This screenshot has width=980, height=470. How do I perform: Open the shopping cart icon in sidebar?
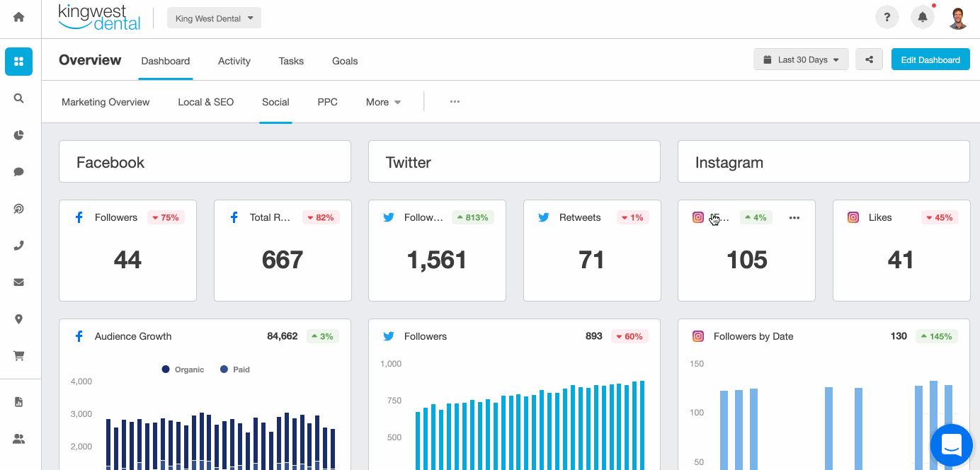[19, 356]
